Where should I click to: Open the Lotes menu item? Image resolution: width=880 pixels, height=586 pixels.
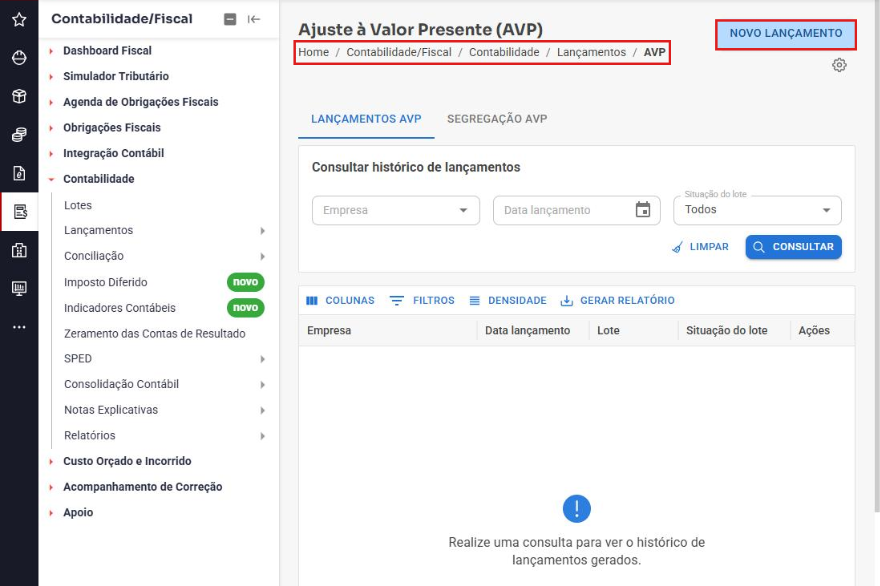78,205
